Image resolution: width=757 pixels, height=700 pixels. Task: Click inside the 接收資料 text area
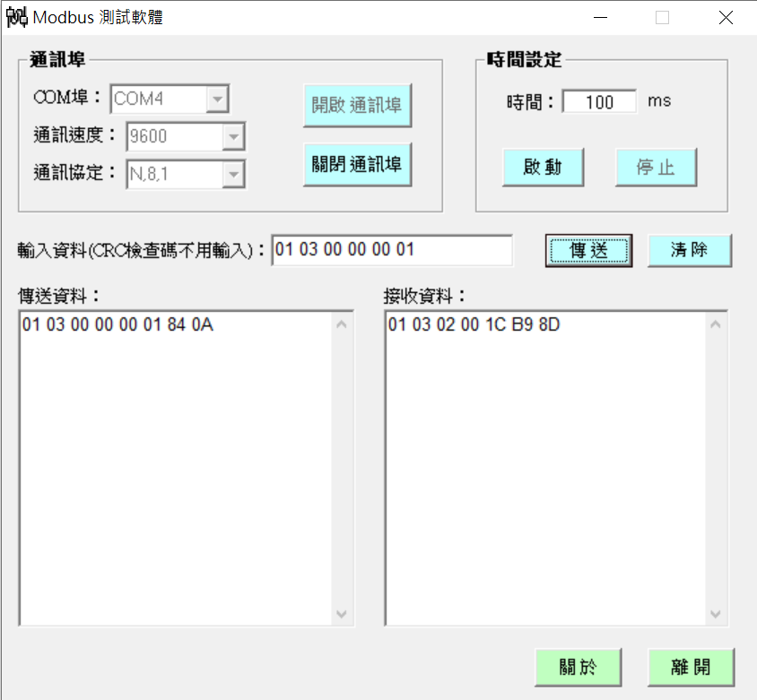point(544,466)
